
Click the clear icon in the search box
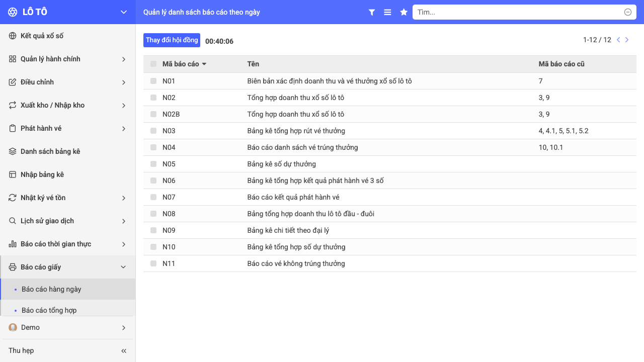pyautogui.click(x=628, y=12)
